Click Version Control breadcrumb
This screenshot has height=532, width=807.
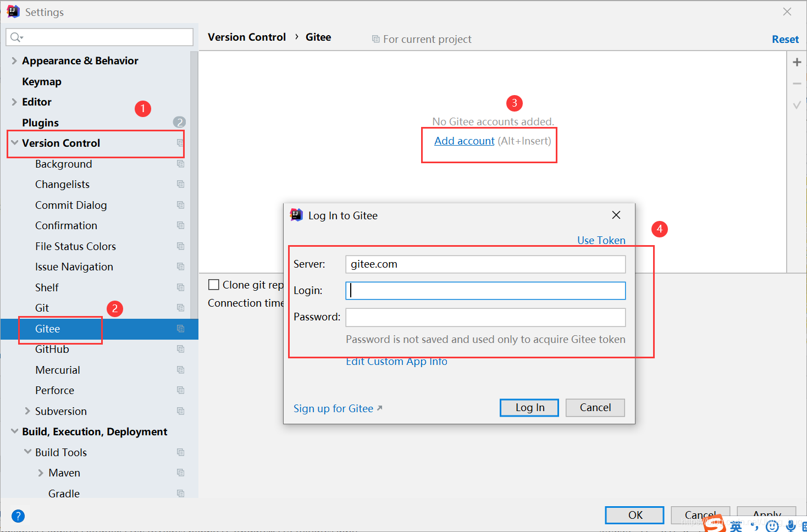247,37
